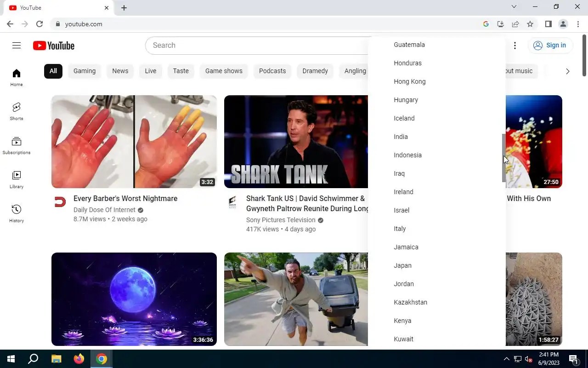Open Every Barber's Worst Nightmare video title
588x368 pixels.
coord(125,198)
